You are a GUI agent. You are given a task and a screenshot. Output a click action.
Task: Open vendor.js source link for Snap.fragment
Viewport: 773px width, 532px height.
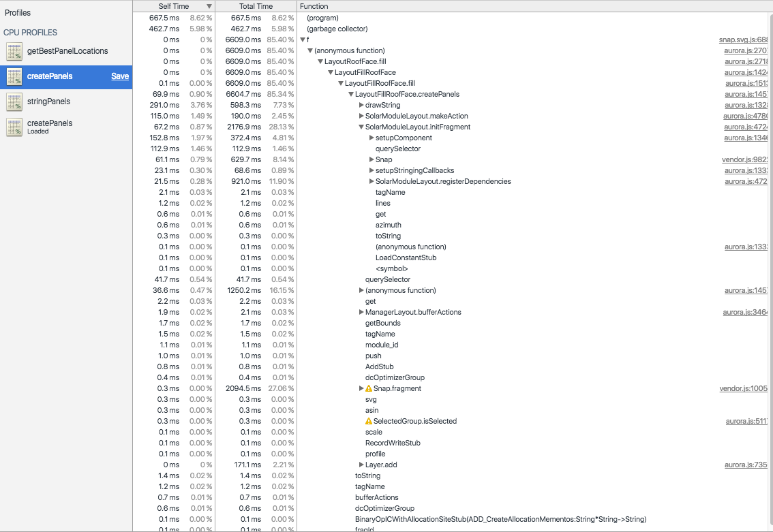click(744, 388)
